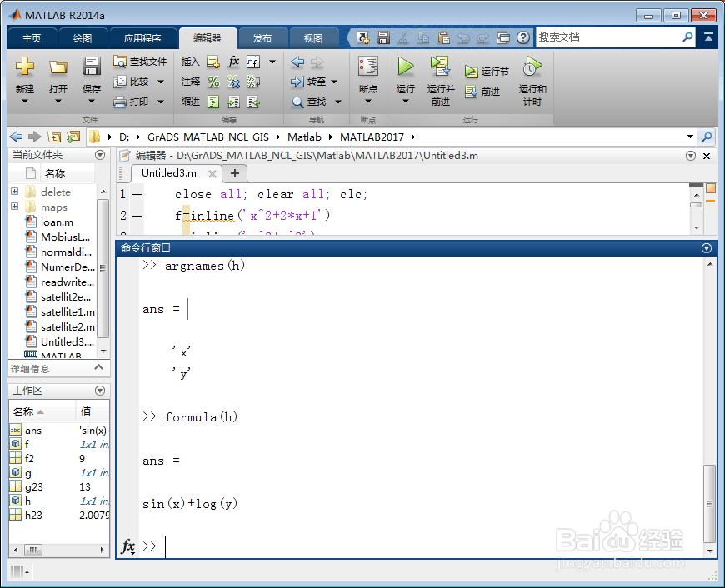Select the Untitled3.m editor tab
Image resolution: width=725 pixels, height=588 pixels.
169,173
